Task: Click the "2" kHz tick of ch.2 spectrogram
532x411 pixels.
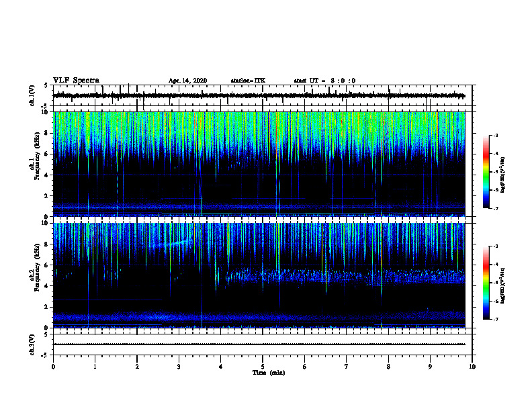Action: pos(47,307)
